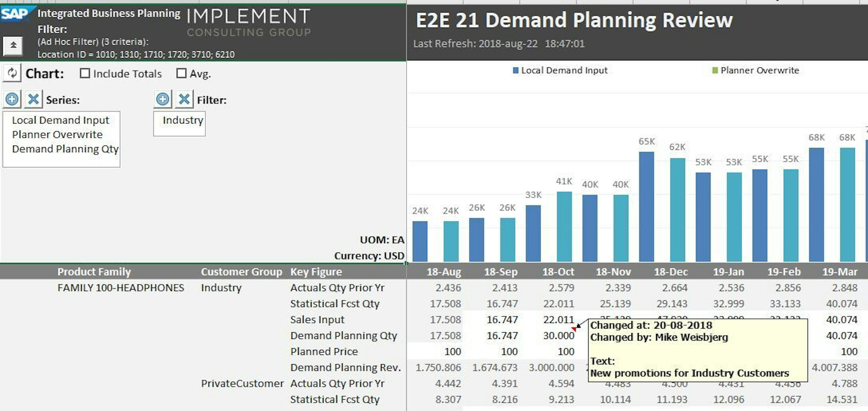Select Planner Overwrite in the Series list
868x411 pixels.
57,135
